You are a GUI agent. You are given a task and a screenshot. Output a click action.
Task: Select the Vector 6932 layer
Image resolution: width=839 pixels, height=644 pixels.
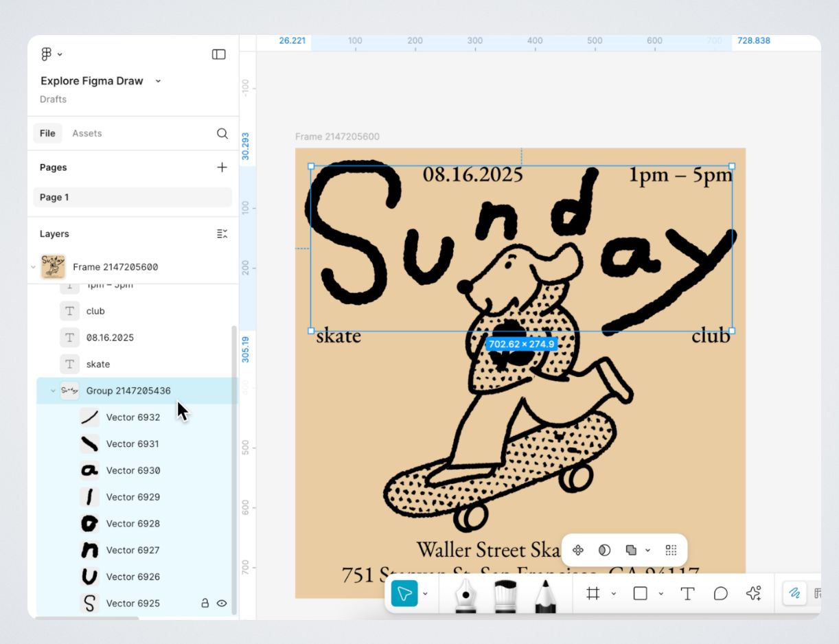[135, 417]
